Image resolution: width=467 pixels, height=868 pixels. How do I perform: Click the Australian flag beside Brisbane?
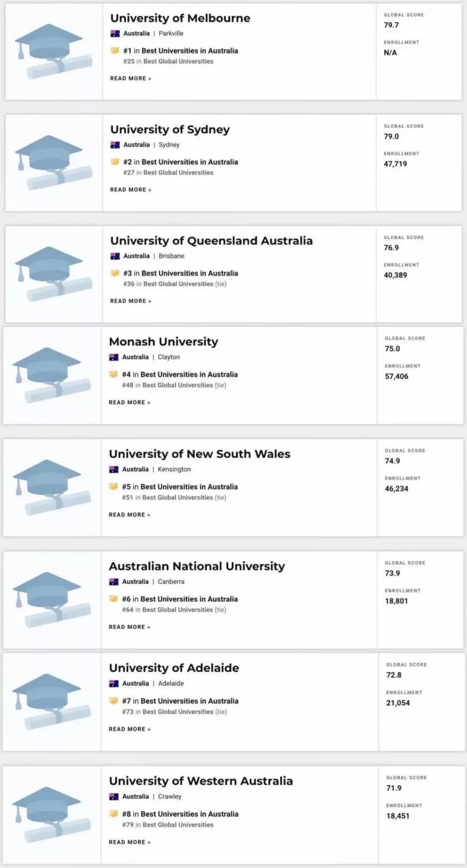[x=115, y=256]
